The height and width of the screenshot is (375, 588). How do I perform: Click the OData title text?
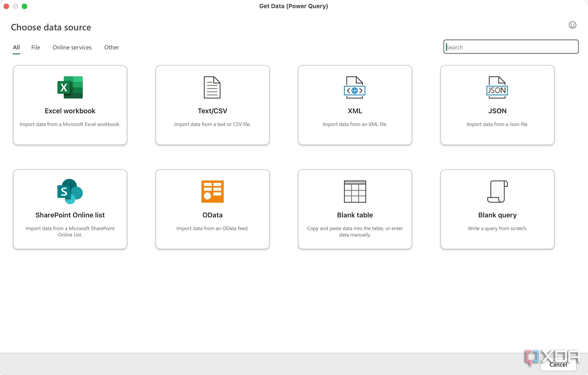click(212, 215)
